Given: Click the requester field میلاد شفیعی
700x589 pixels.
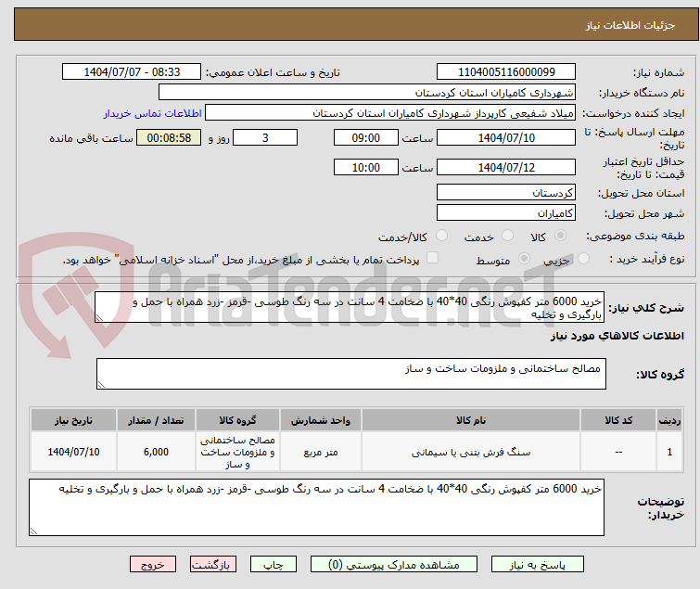Looking at the screenshot, I should click(x=390, y=113).
